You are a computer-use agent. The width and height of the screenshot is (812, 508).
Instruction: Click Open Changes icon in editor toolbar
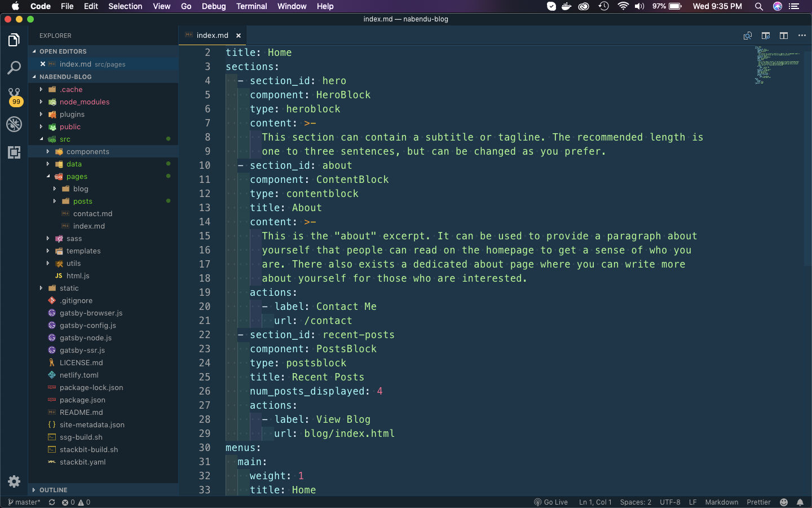[x=748, y=36]
